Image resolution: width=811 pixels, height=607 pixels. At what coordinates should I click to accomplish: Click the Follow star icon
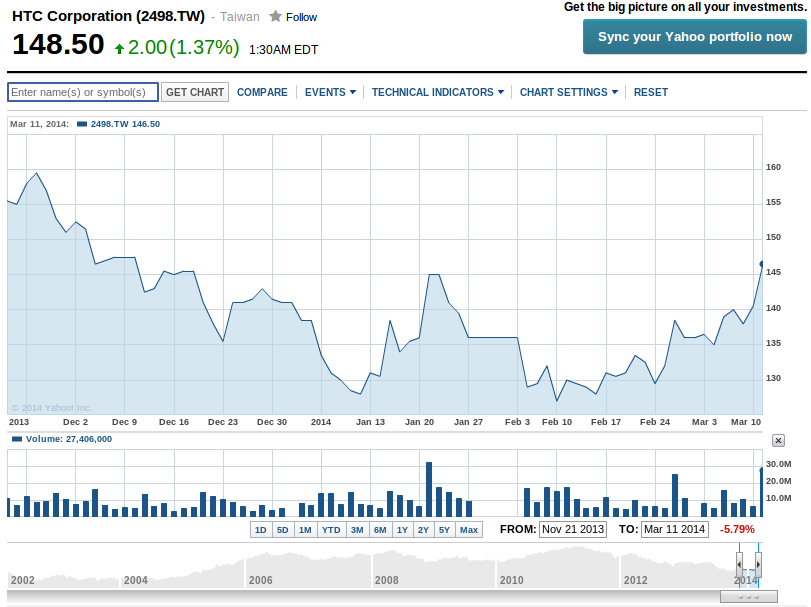tap(275, 17)
